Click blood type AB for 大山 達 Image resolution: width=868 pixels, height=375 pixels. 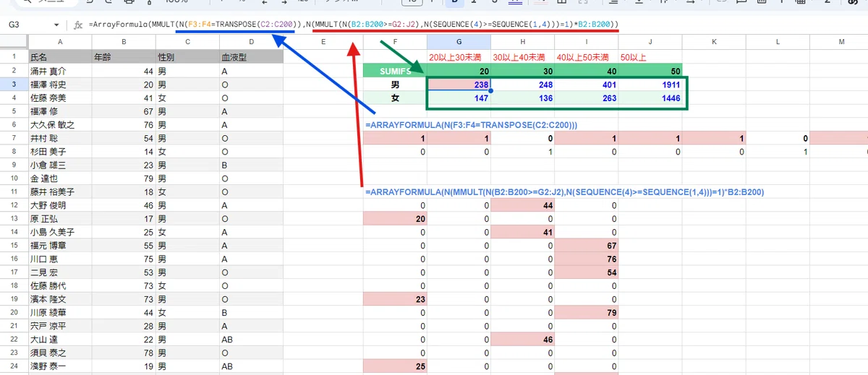pos(251,340)
